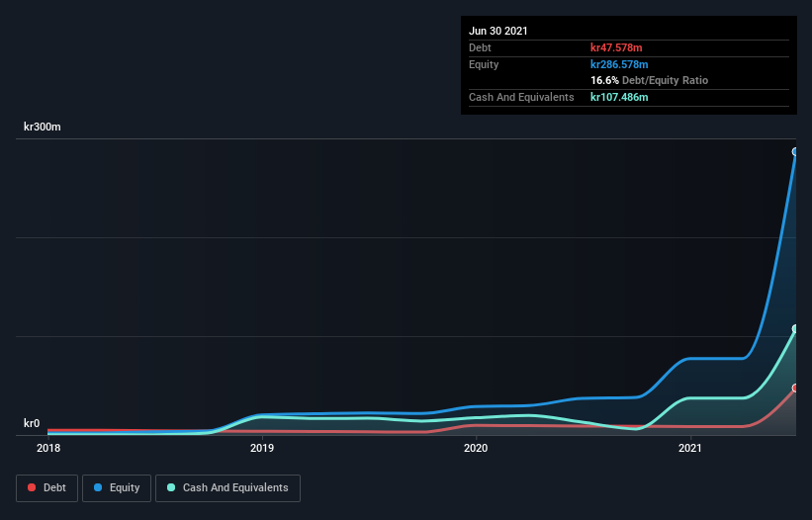Click the blue Equity legend dot

coord(98,487)
